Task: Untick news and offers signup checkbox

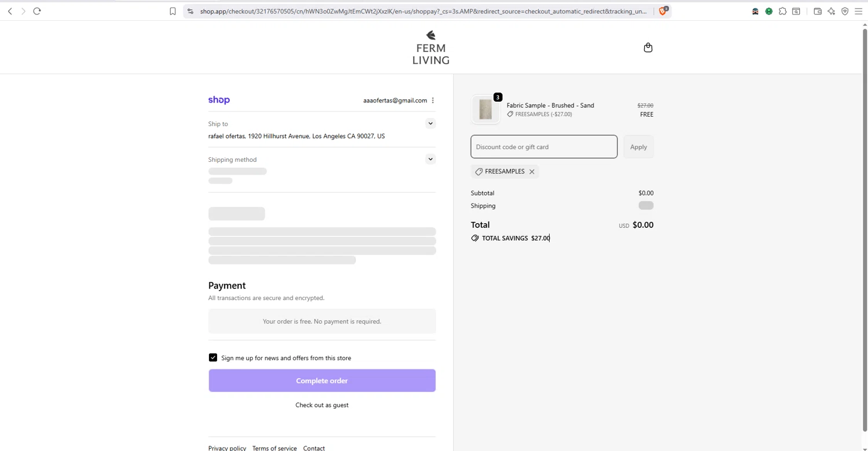Action: [213, 358]
